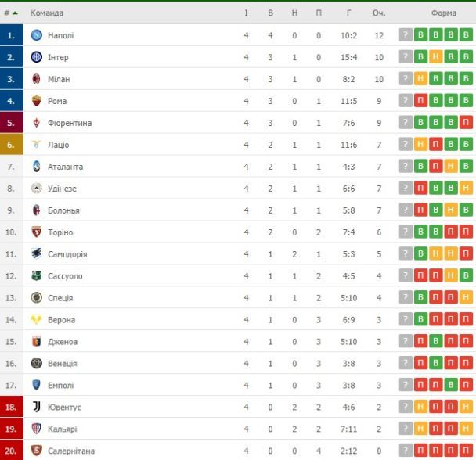Click the Milan club crest
This screenshot has width=476, height=460.
pos(36,79)
